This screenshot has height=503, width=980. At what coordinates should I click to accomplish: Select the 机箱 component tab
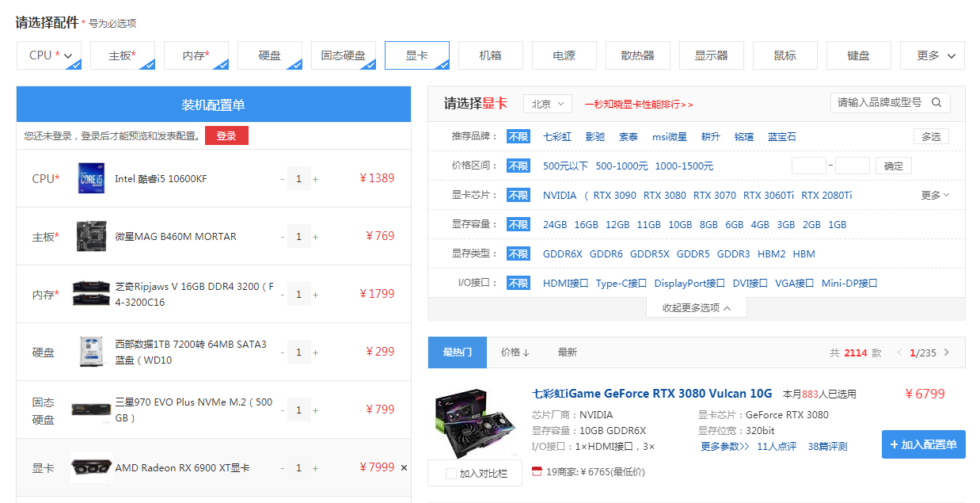(490, 55)
